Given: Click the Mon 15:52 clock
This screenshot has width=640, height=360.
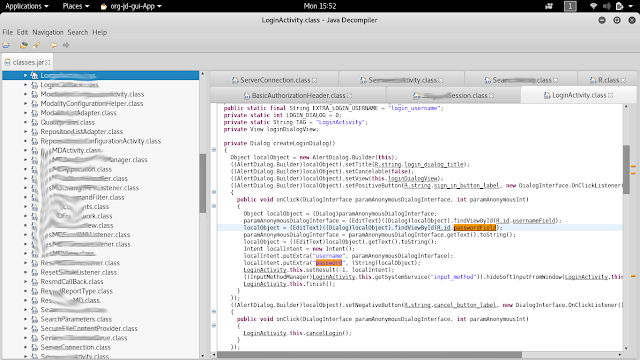Looking at the screenshot, I should [x=320, y=6].
